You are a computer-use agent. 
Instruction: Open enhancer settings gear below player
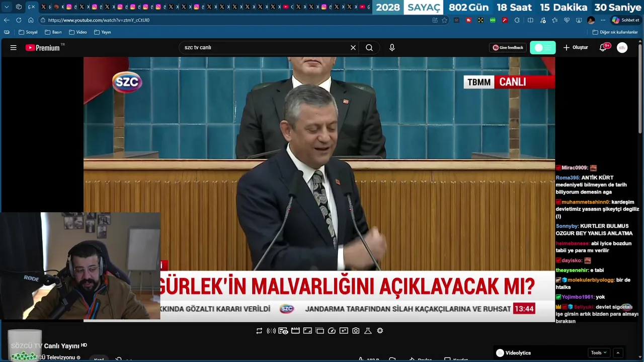(x=380, y=331)
